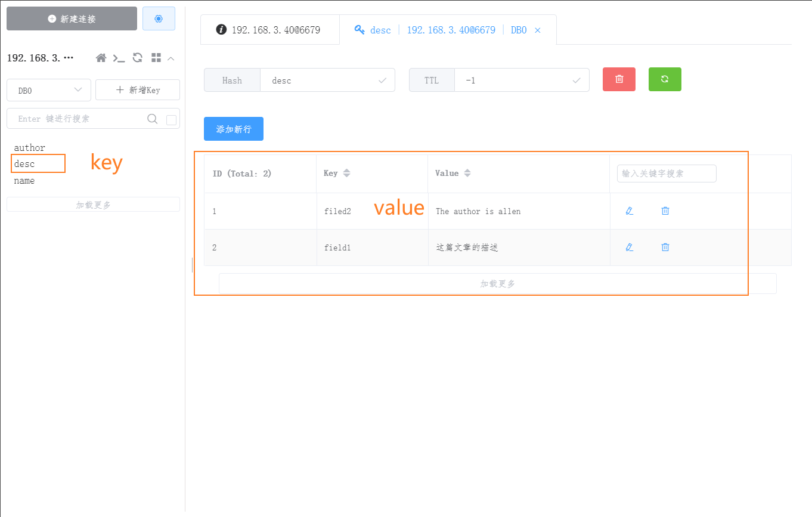Click the home icon for the connection
The height and width of the screenshot is (517, 812).
click(101, 58)
